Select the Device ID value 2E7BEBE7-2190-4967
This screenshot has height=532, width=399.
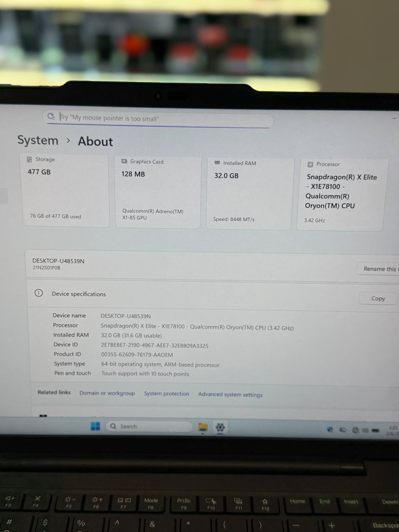point(155,345)
